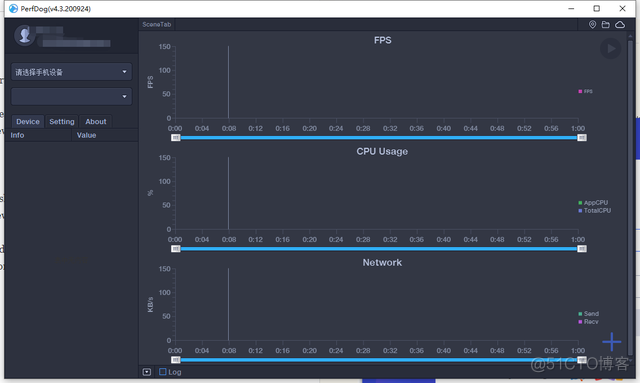Click the blue plus add-chart icon
The width and height of the screenshot is (640, 383).
[x=611, y=342]
